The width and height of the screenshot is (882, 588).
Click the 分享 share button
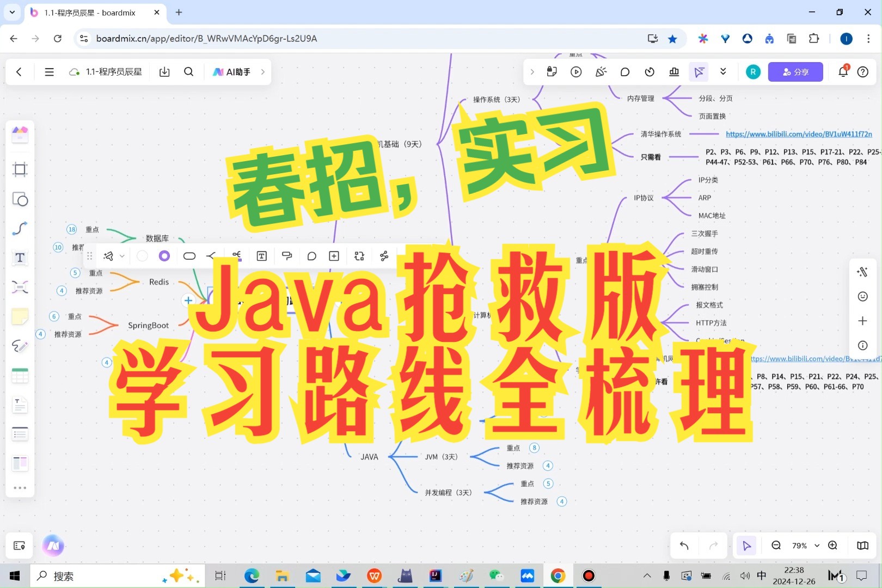(x=795, y=71)
